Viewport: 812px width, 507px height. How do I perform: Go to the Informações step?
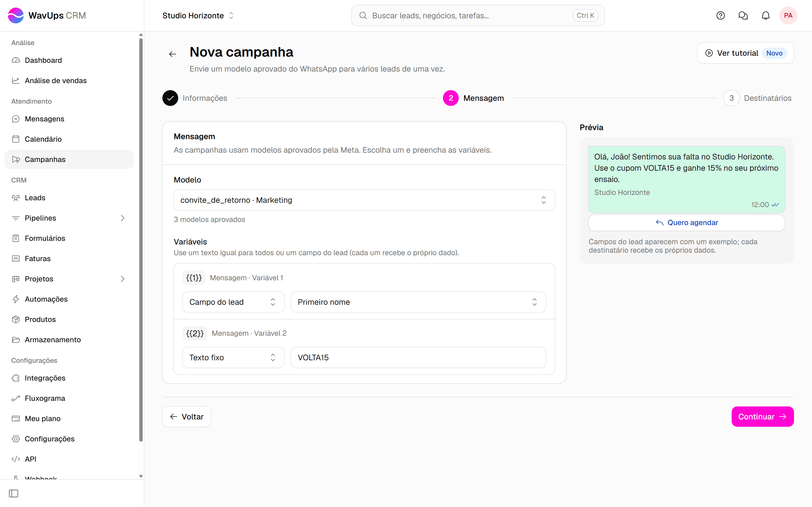tap(195, 98)
